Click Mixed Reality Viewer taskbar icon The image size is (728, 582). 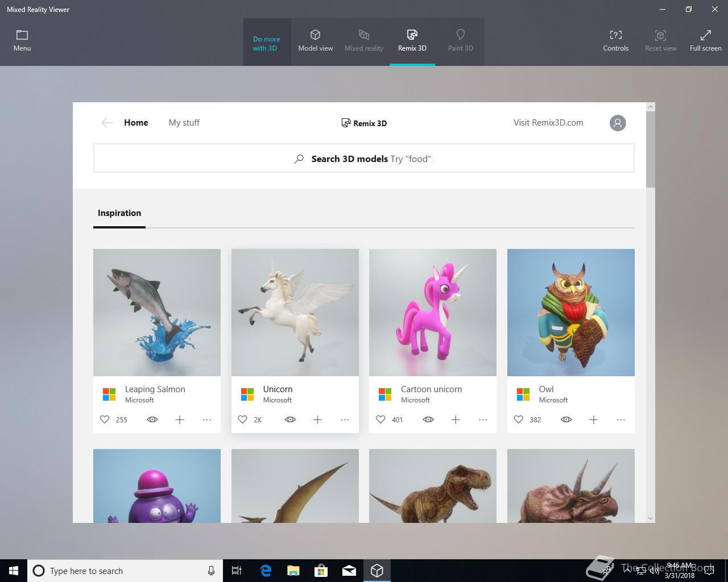click(377, 571)
